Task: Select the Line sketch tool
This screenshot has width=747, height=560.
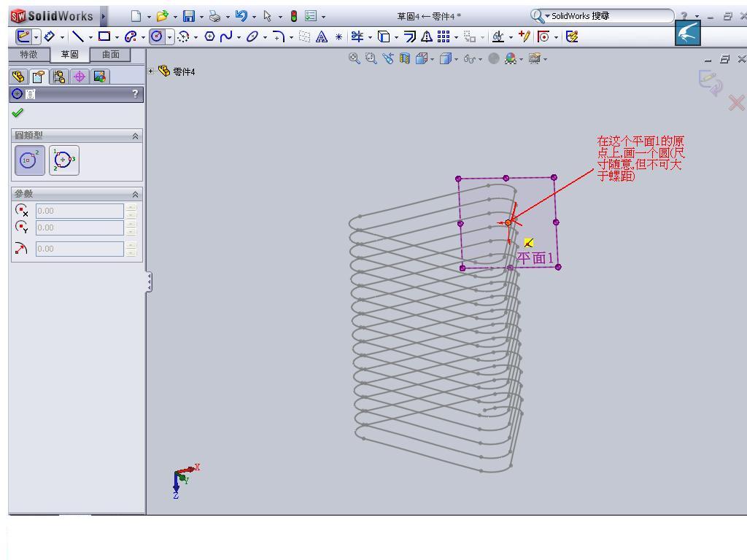Action: (77, 36)
